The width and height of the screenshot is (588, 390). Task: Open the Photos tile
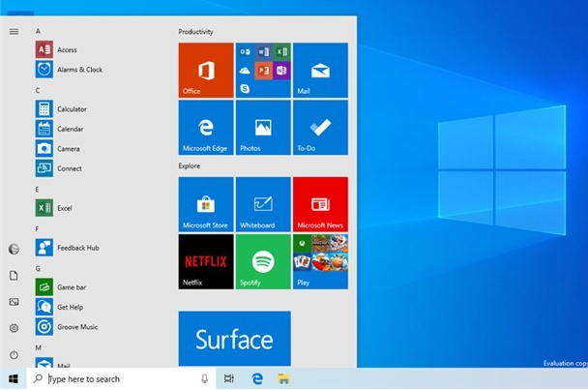[x=263, y=128]
